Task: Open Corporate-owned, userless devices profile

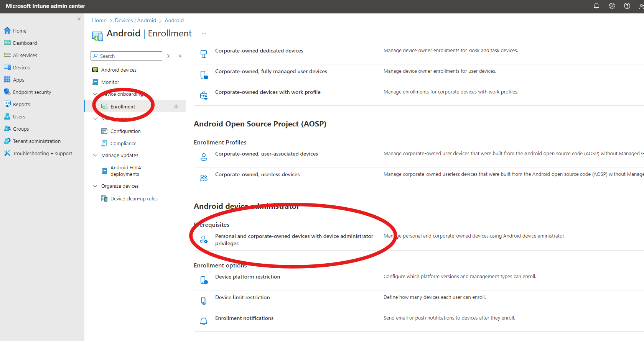Action: (257, 174)
